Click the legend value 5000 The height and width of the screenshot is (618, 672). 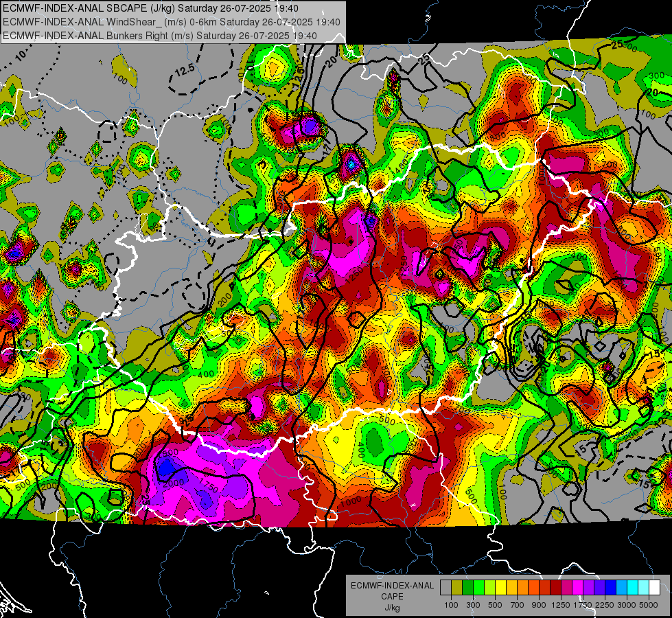649,605
